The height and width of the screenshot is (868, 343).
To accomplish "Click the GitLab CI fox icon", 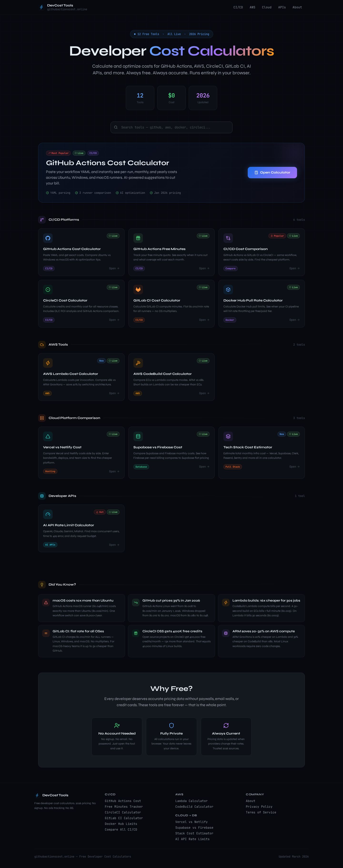I will (138, 289).
